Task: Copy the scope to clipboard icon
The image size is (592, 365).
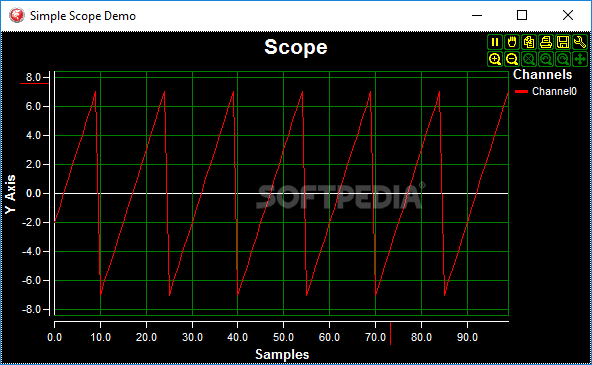Action: [x=529, y=42]
